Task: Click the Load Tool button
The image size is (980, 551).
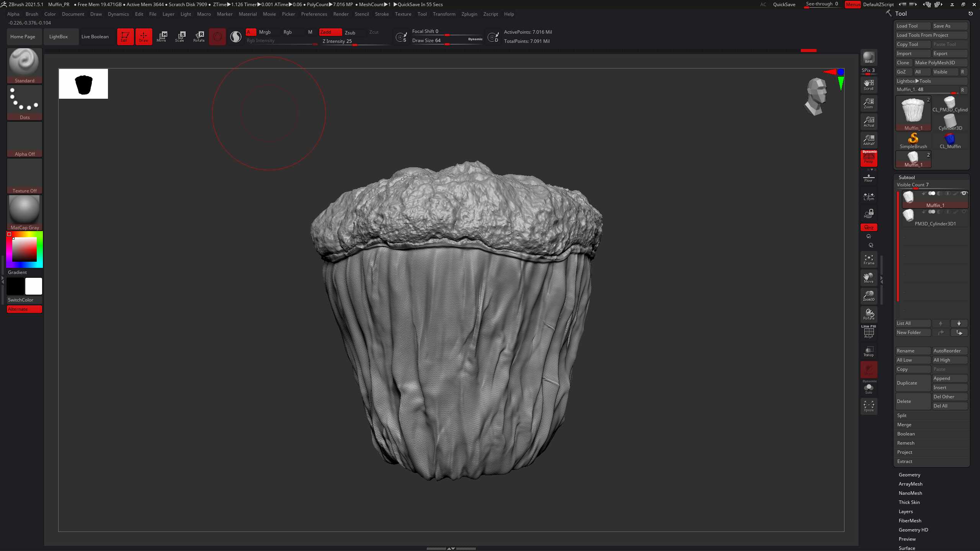Action: pos(913,26)
